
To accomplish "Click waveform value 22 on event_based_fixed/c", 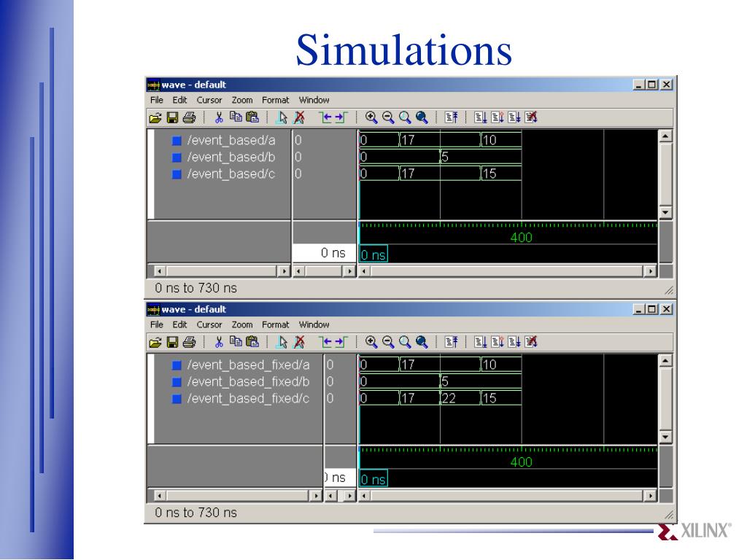I will (449, 398).
